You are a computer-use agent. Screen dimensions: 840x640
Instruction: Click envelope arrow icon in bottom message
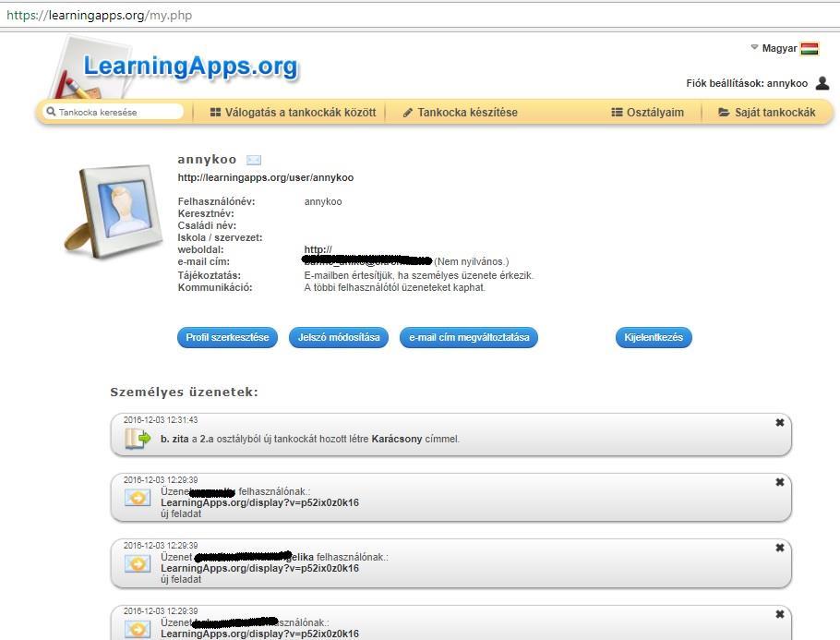[138, 629]
